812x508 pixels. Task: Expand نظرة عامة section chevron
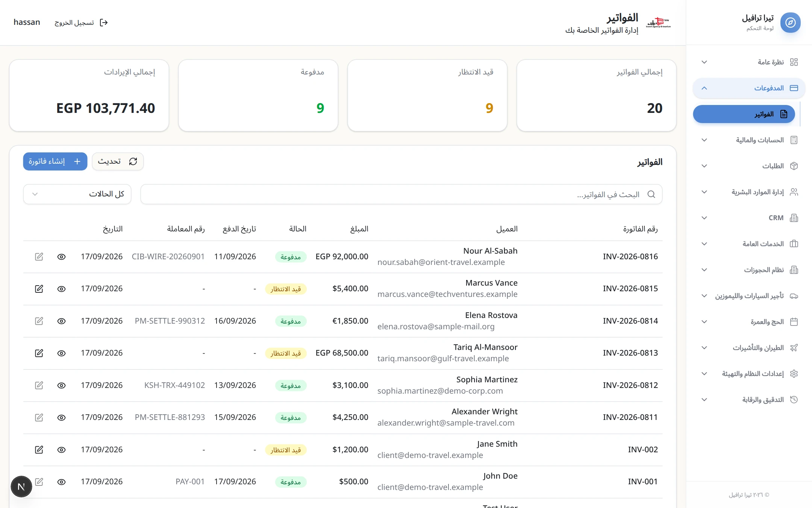[704, 62]
